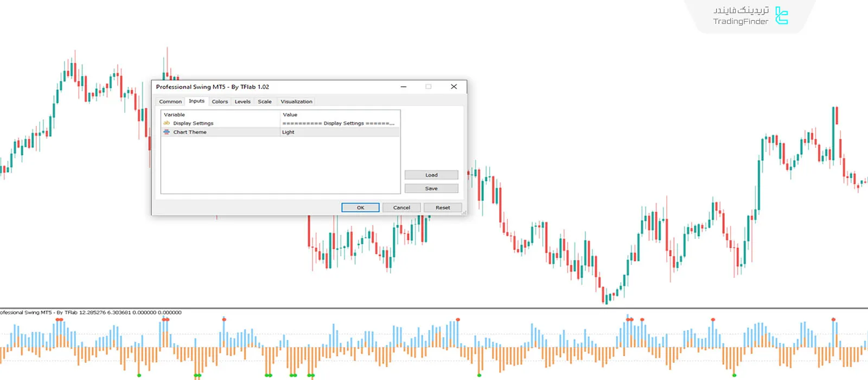868x380 pixels.
Task: Switch to the Scale tab
Action: (x=265, y=102)
